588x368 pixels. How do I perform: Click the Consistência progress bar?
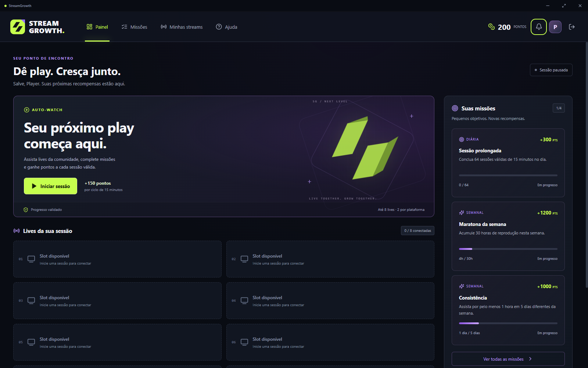coord(508,323)
